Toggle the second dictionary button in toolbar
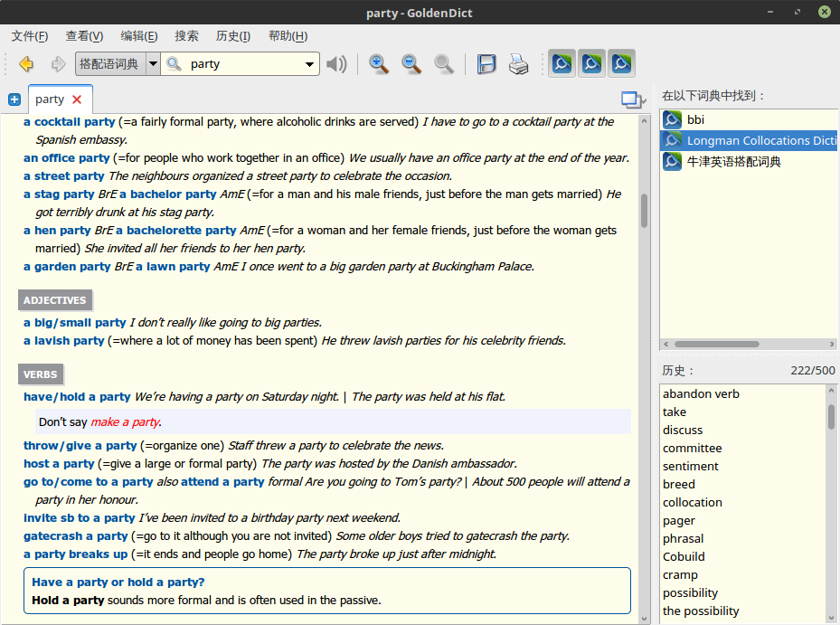Image resolution: width=840 pixels, height=625 pixels. point(591,64)
